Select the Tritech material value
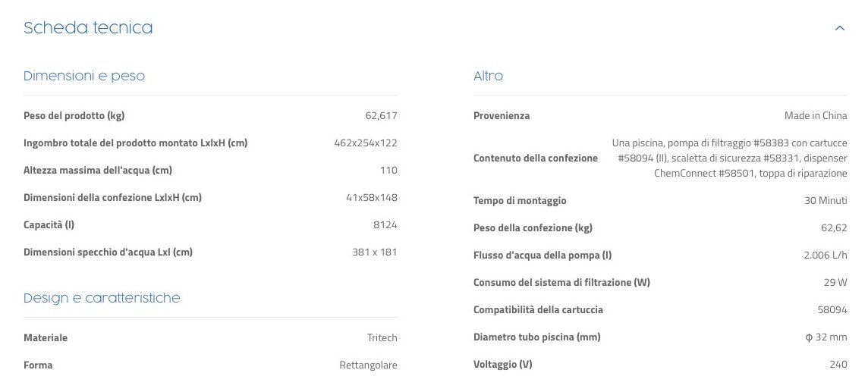The width and height of the screenshot is (868, 392). click(382, 338)
